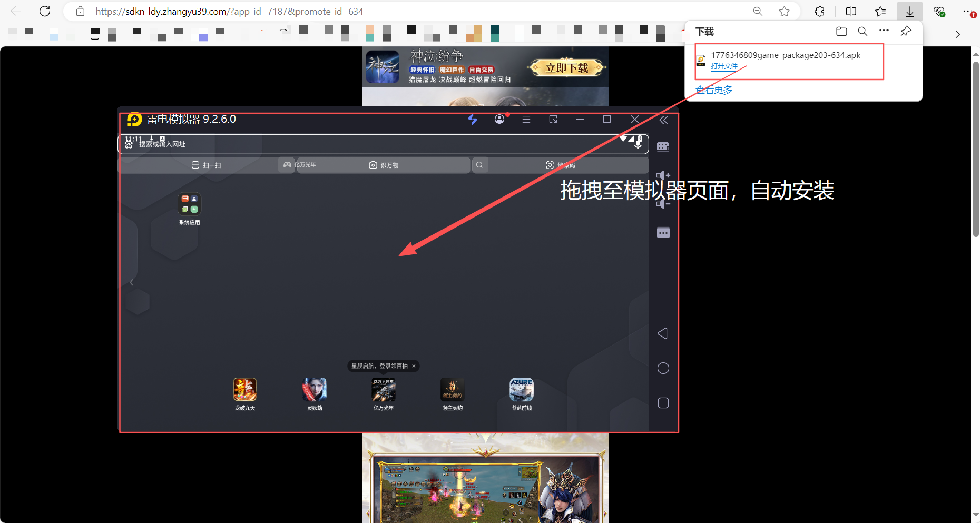The height and width of the screenshot is (523, 980).
Task: Toggle the Downloads toolbar button
Action: [x=910, y=11]
